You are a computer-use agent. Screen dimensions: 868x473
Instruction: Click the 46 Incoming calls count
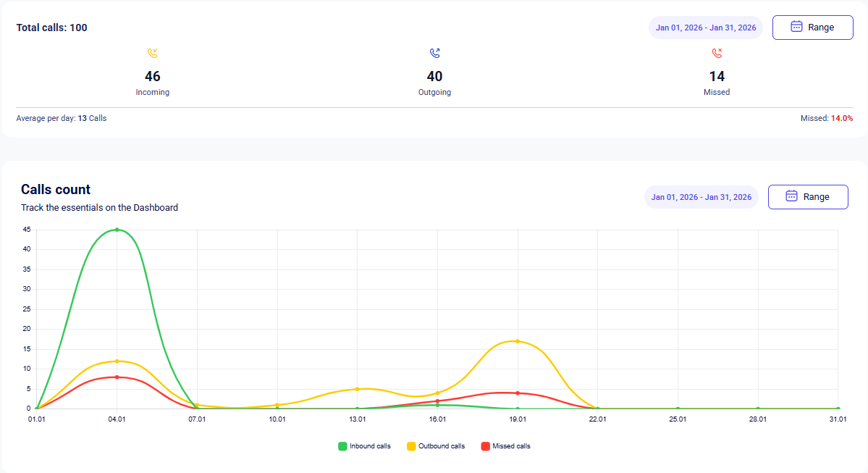(x=152, y=76)
